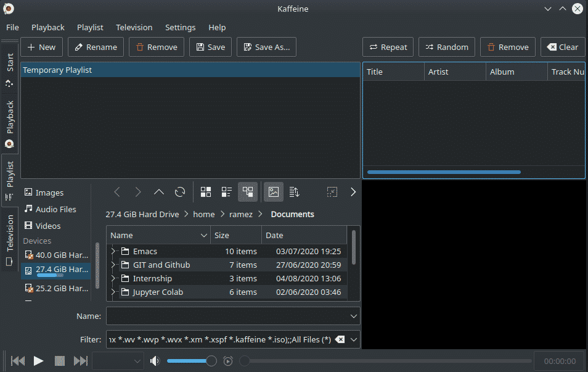Switch to the Playback side tab
This screenshot has height=372, width=588.
10,123
